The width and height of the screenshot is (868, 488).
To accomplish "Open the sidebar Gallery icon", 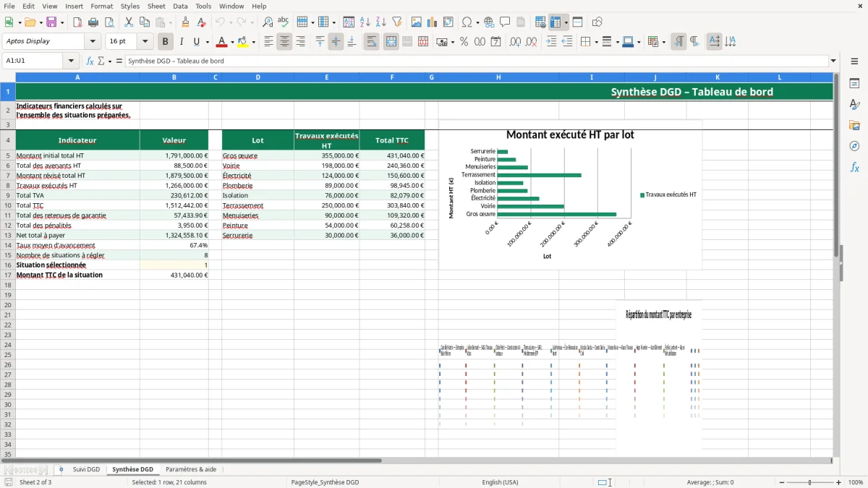I will pyautogui.click(x=854, y=125).
